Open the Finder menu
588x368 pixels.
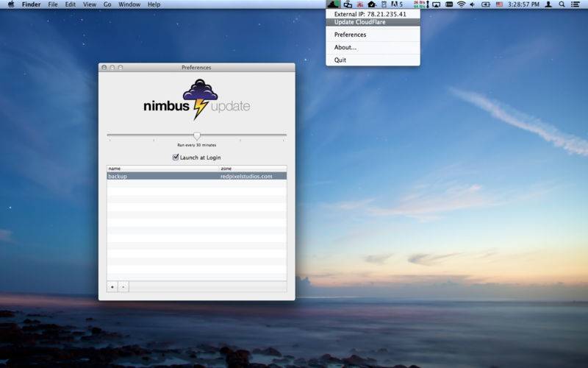(31, 4)
